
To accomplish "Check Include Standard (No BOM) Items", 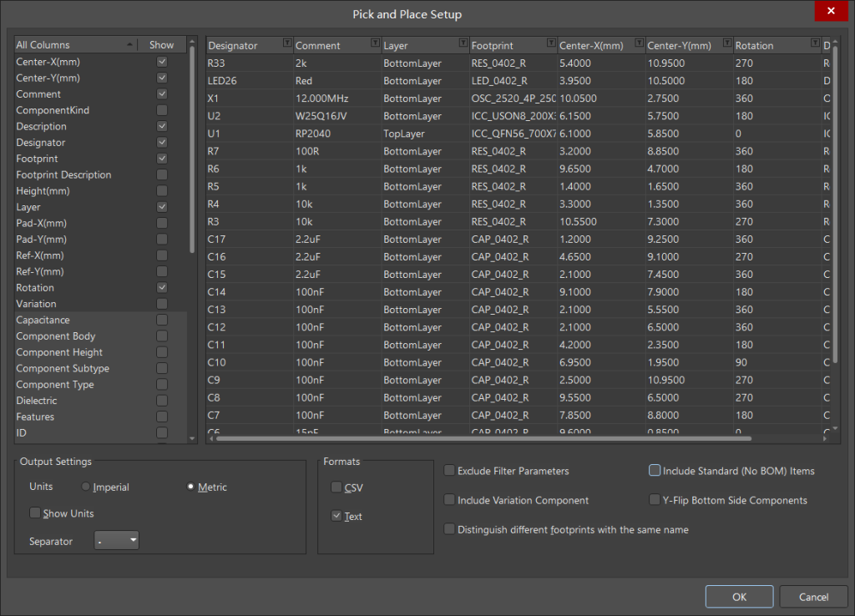I will [655, 471].
